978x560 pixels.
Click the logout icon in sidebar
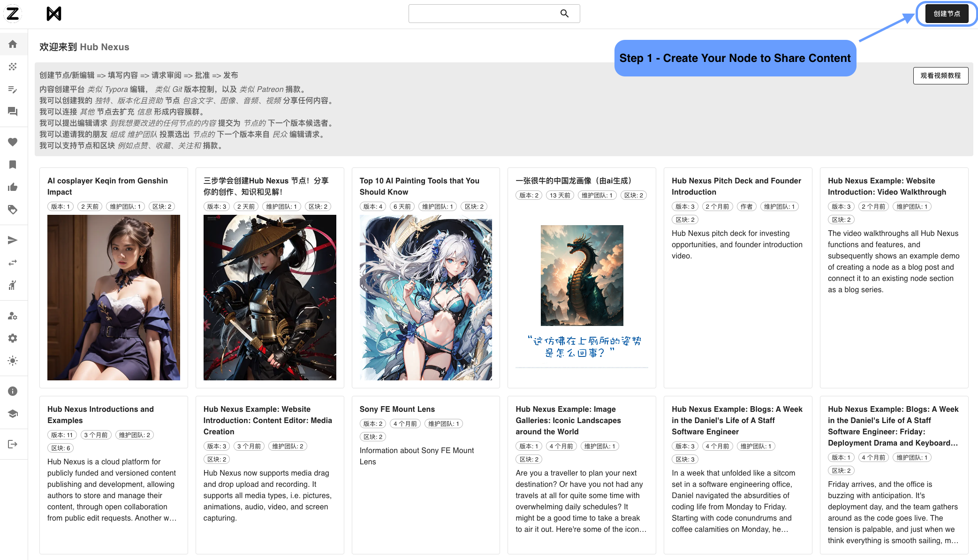click(x=13, y=444)
